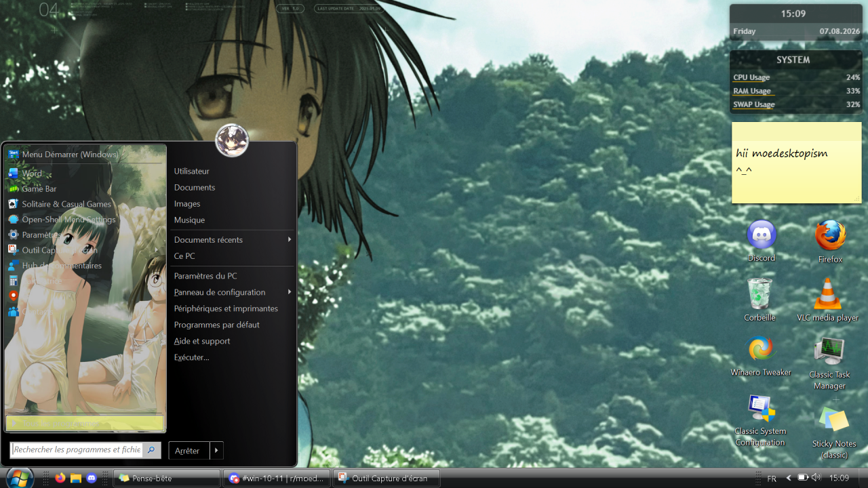Launch Firefox from the desktop icon
This screenshot has width=868, height=488.
(830, 242)
